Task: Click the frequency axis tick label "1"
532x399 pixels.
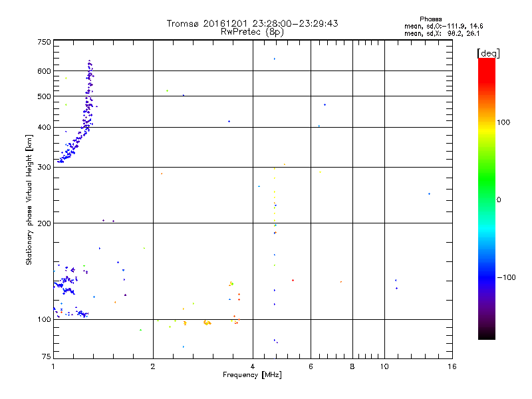Action: (54, 366)
